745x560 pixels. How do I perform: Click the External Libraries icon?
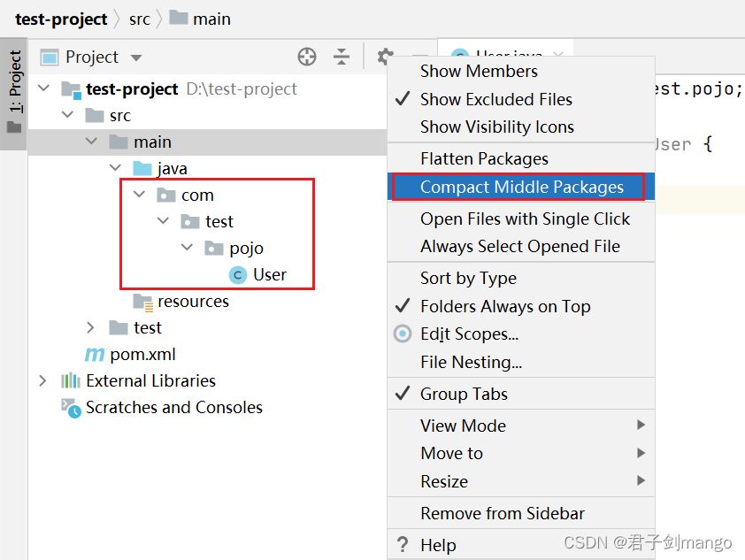point(70,380)
